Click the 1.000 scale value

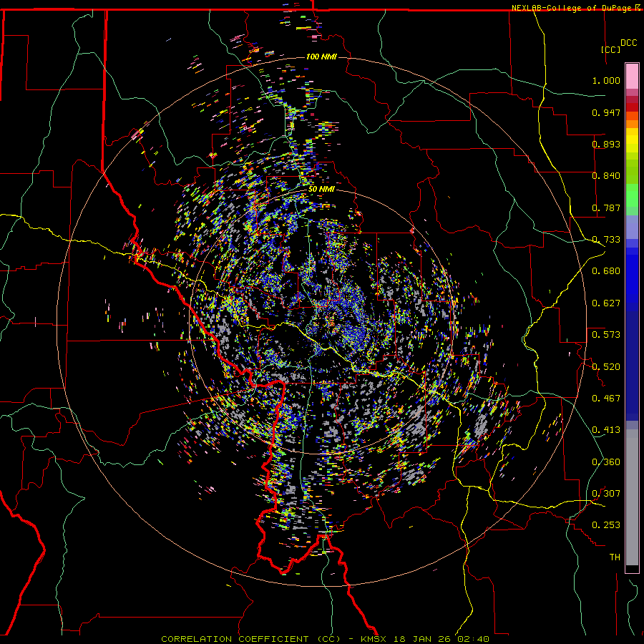coord(606,80)
